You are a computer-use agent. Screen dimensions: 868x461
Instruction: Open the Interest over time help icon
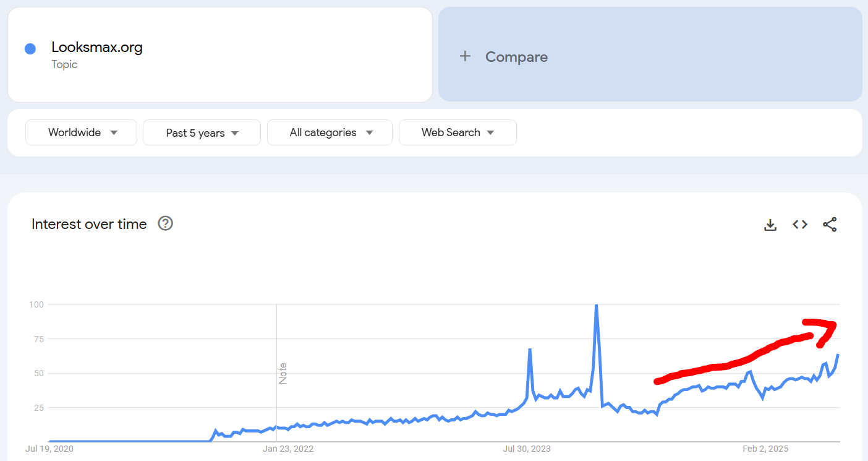(165, 223)
